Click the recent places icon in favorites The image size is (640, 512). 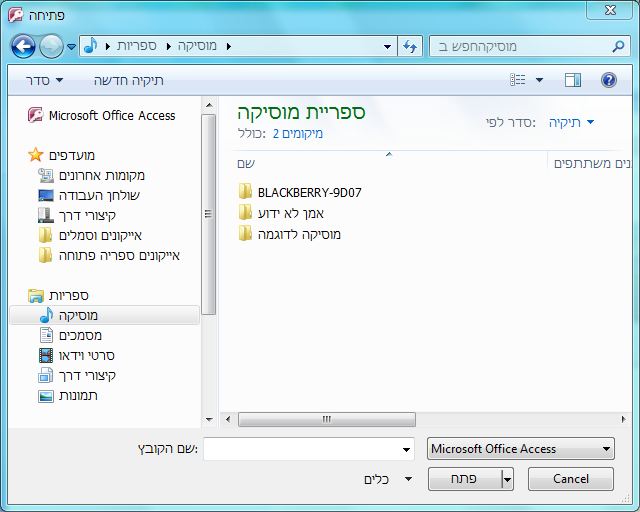click(46, 175)
